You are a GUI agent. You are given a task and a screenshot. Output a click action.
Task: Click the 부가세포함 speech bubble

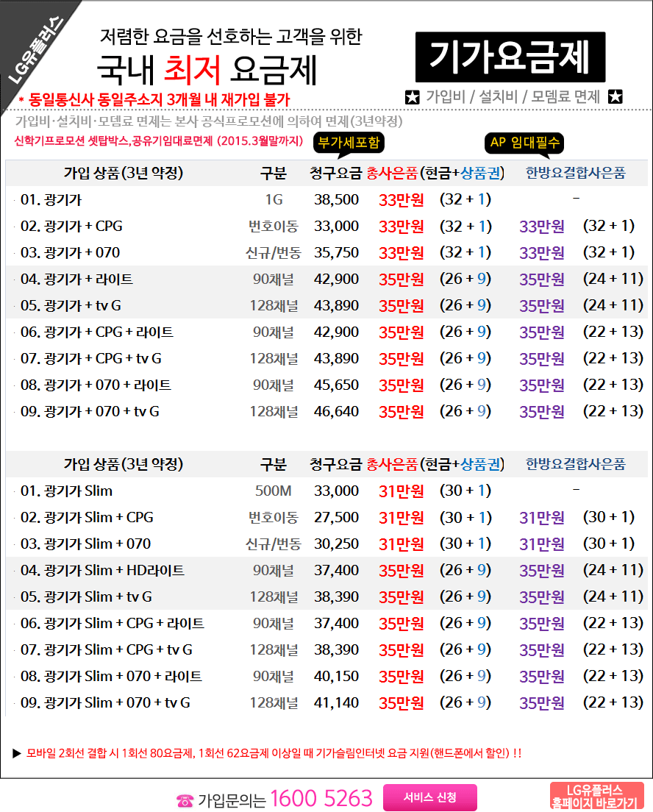[350, 142]
